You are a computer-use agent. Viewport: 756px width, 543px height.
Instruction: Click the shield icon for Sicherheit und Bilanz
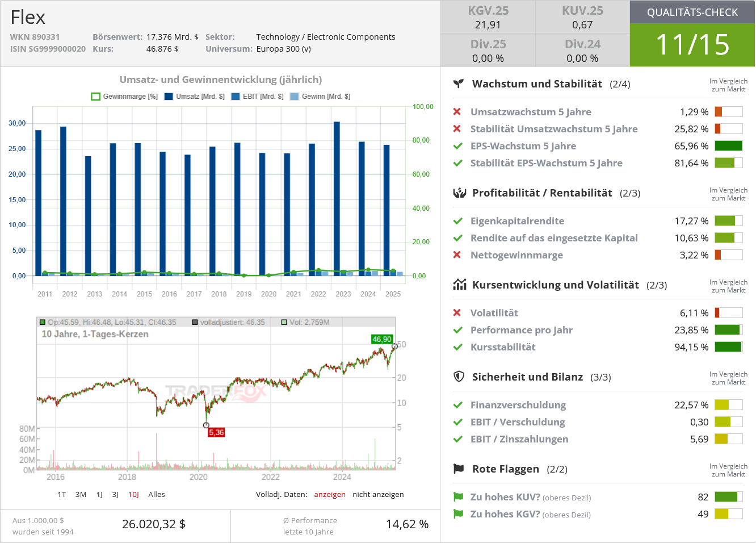[x=459, y=377]
